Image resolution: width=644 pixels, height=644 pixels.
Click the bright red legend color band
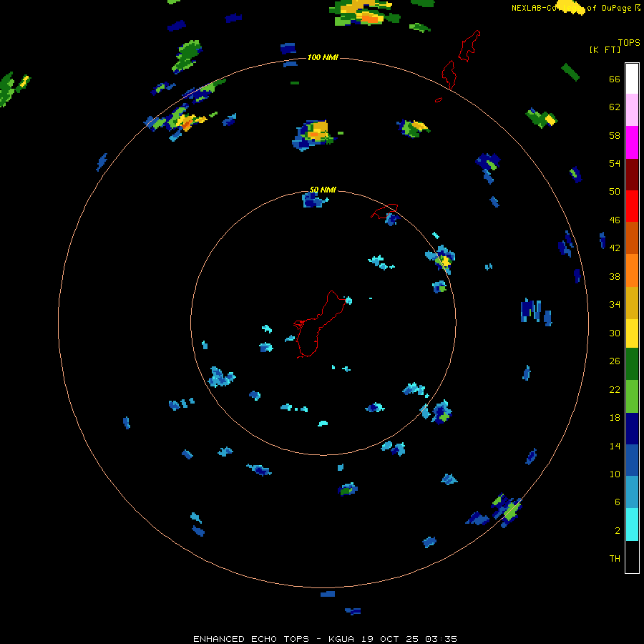(x=632, y=206)
